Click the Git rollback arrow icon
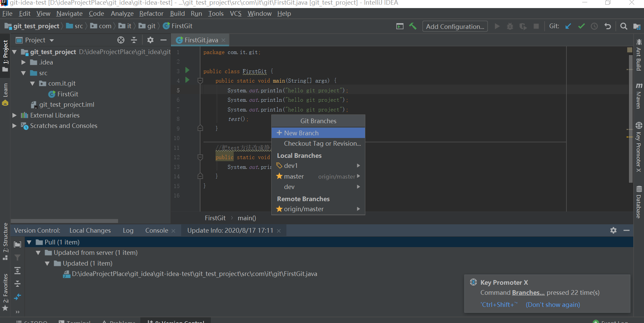 tap(607, 26)
